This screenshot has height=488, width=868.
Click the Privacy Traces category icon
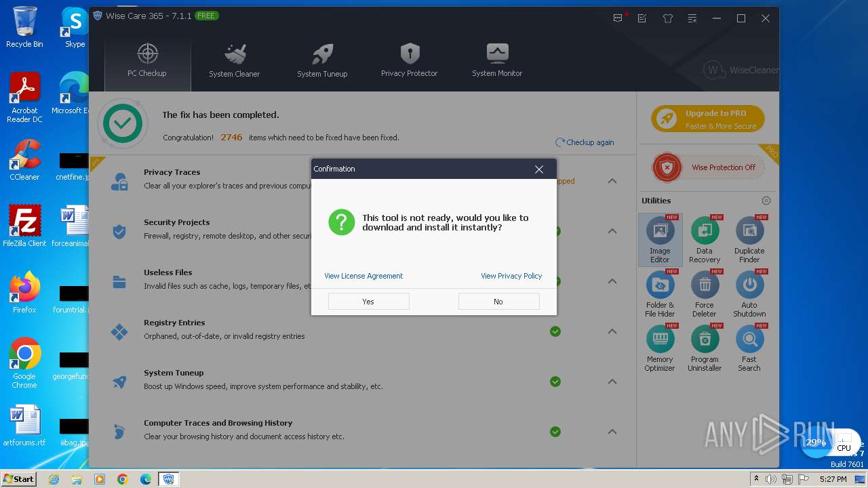(x=119, y=182)
